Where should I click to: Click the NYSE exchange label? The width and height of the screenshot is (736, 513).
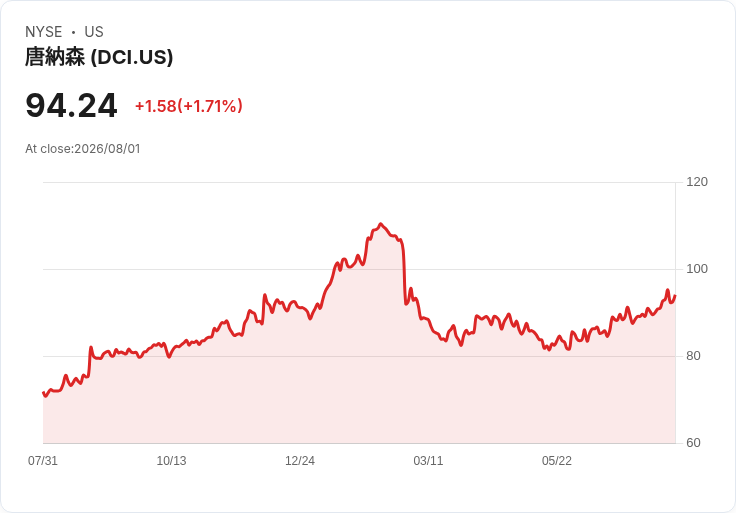44,32
